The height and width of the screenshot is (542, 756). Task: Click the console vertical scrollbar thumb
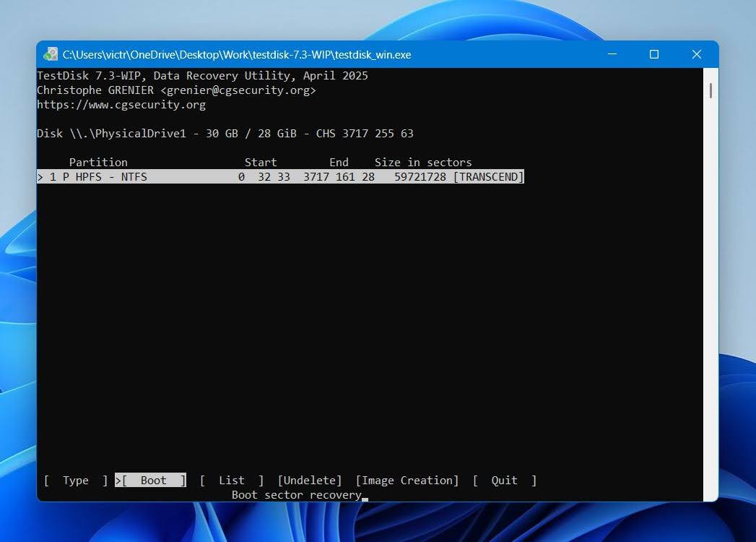coord(711,91)
